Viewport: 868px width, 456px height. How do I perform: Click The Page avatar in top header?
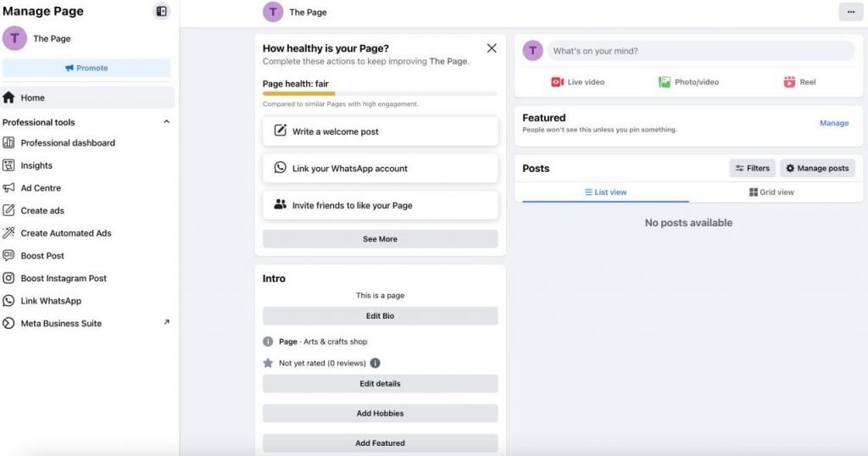(273, 12)
